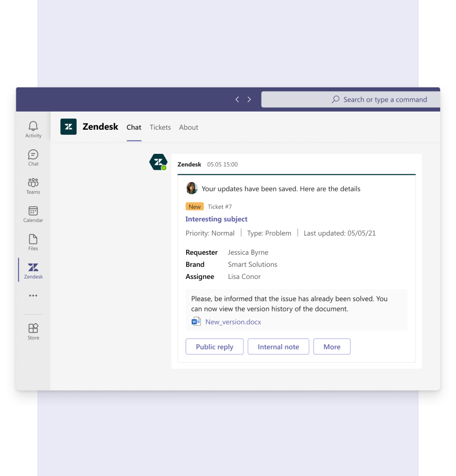Open the Interesting subject ticket link

[216, 219]
